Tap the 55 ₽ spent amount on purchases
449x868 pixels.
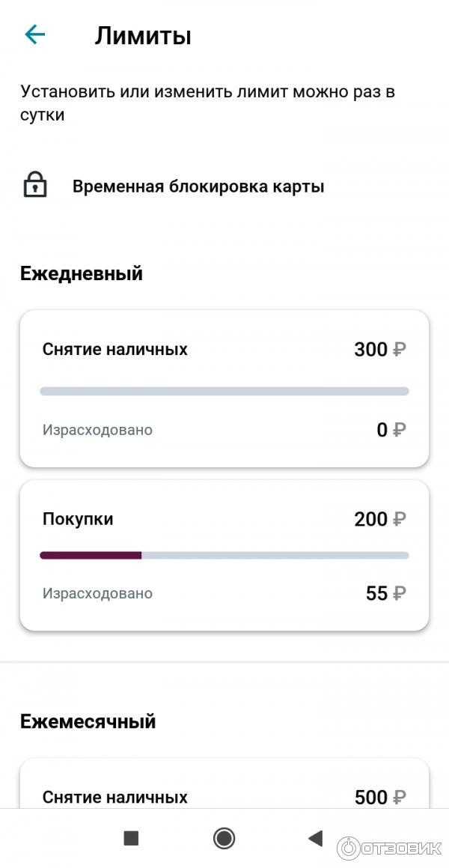point(385,593)
